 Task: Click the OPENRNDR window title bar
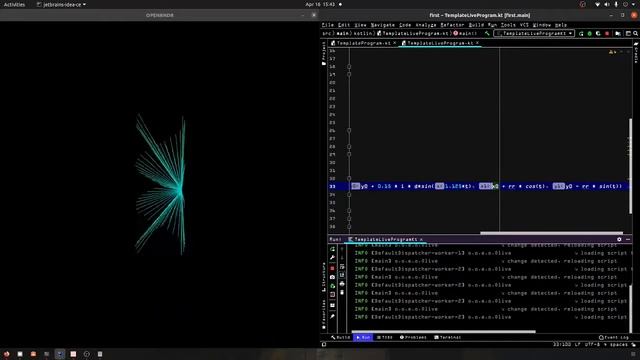pyautogui.click(x=159, y=15)
